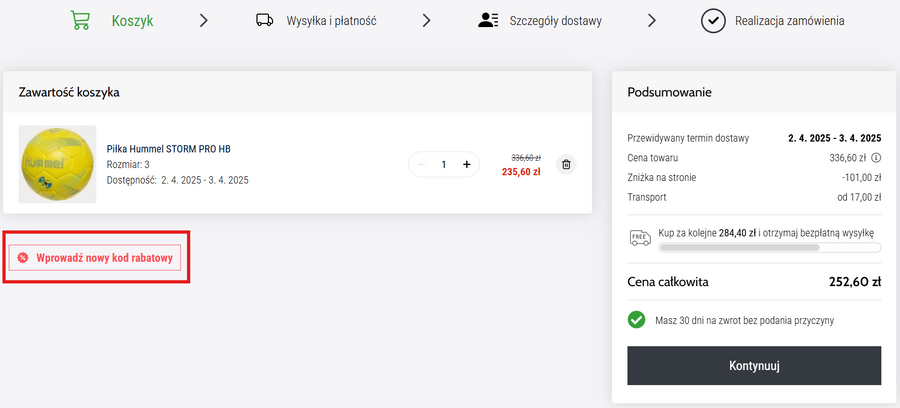
Task: Go to Koszyk step
Action: [x=132, y=20]
